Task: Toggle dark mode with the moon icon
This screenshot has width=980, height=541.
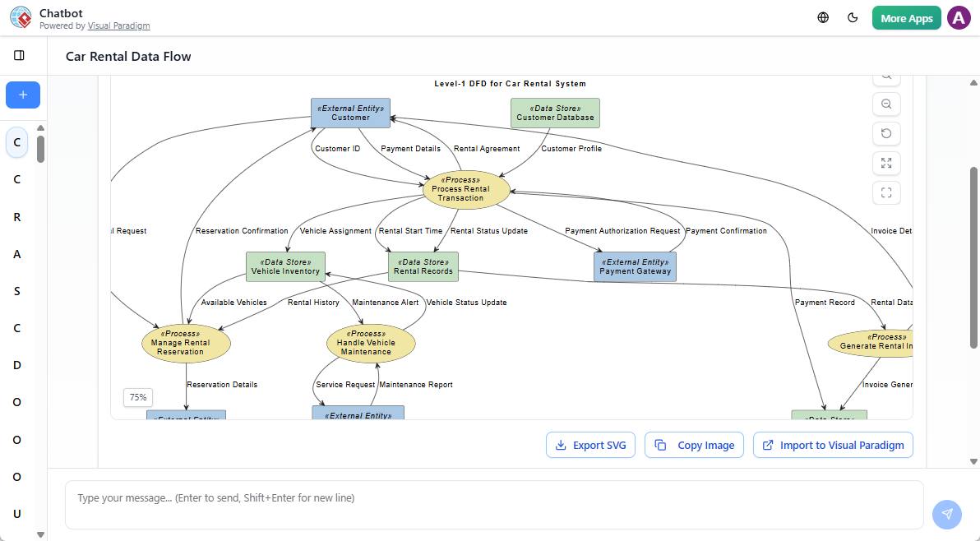Action: point(853,16)
